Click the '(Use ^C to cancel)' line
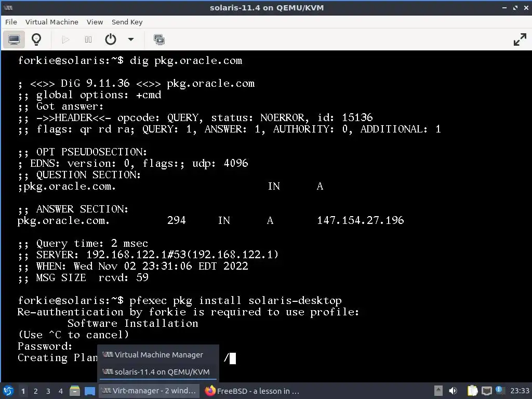This screenshot has width=532, height=399. [73, 335]
